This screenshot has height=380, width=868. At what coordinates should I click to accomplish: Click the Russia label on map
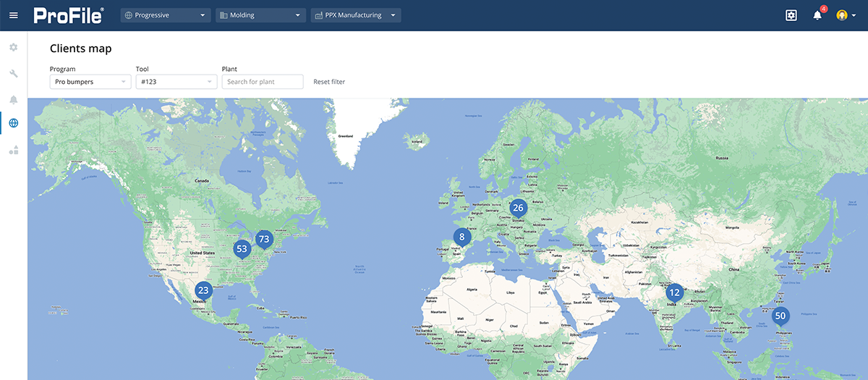[722, 157]
